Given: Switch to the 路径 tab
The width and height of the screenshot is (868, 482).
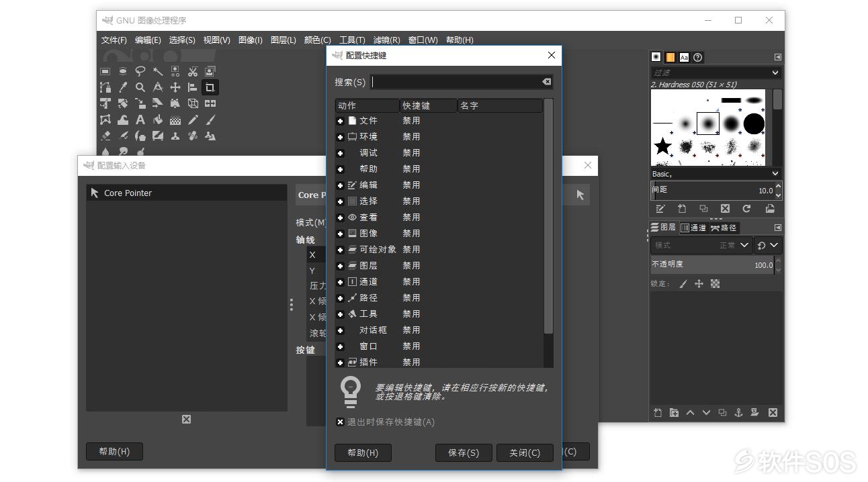Looking at the screenshot, I should 724,228.
